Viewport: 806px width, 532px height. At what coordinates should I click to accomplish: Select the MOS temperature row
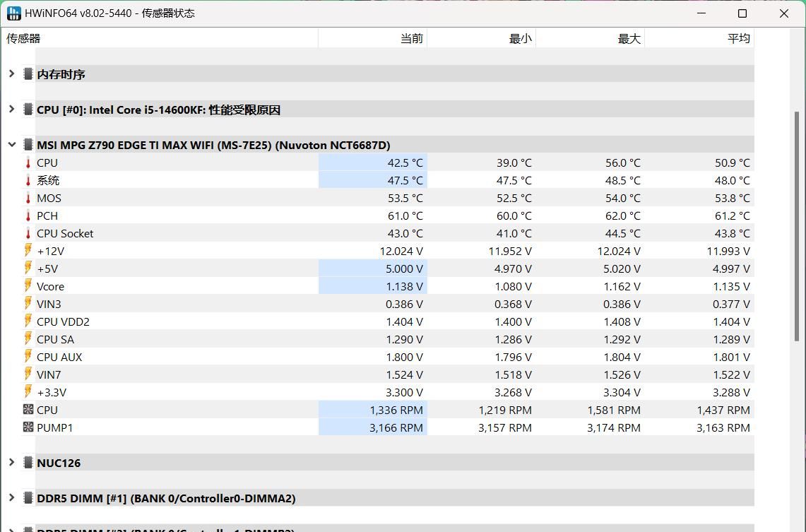212,198
